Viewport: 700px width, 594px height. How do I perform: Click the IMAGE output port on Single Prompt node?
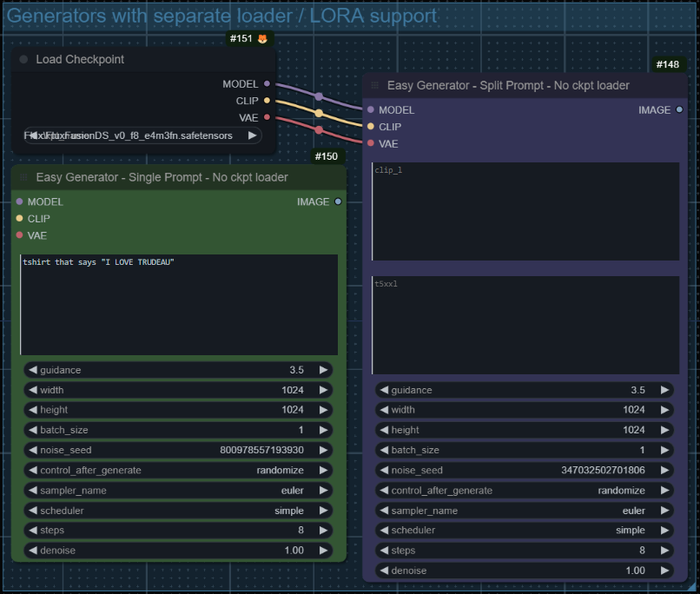[x=338, y=201]
